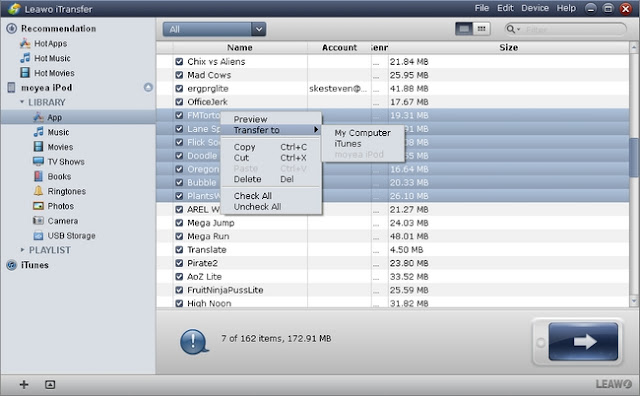Viewport: 640px width, 396px height.
Task: Open the Transfer to submenu arrow
Action: point(316,129)
